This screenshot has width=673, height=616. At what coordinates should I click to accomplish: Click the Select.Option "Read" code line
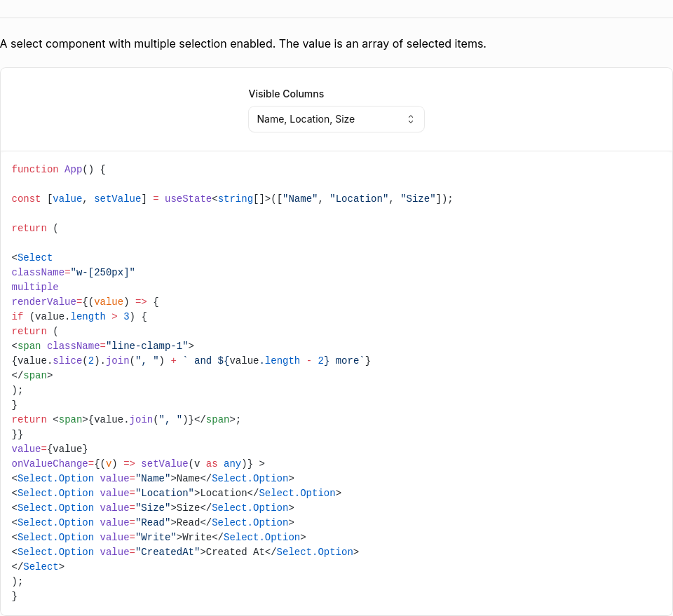153,523
